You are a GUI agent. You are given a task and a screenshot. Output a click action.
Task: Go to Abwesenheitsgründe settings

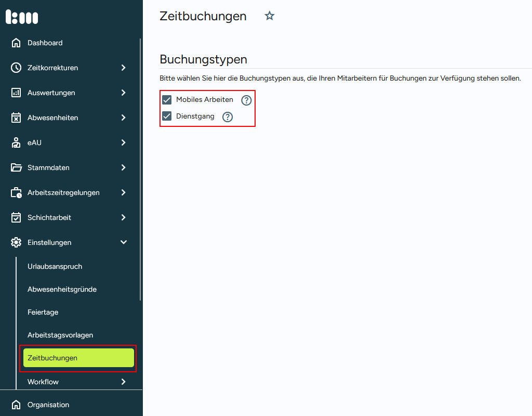(62, 289)
